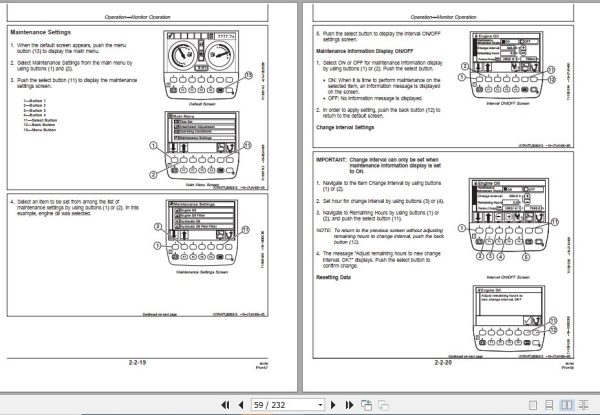Viewport: 600px width, 415px height.
Task: Click the Change Interval Settings heading
Action: [x=345, y=127]
